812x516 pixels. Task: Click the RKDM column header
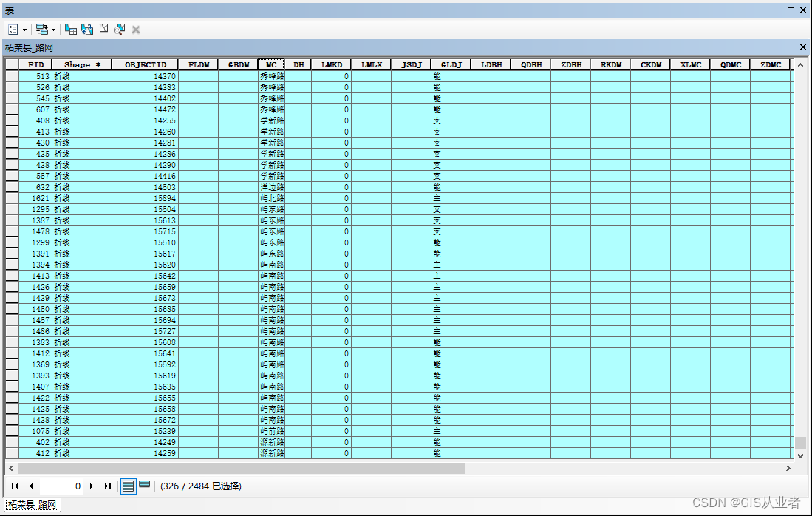point(610,65)
